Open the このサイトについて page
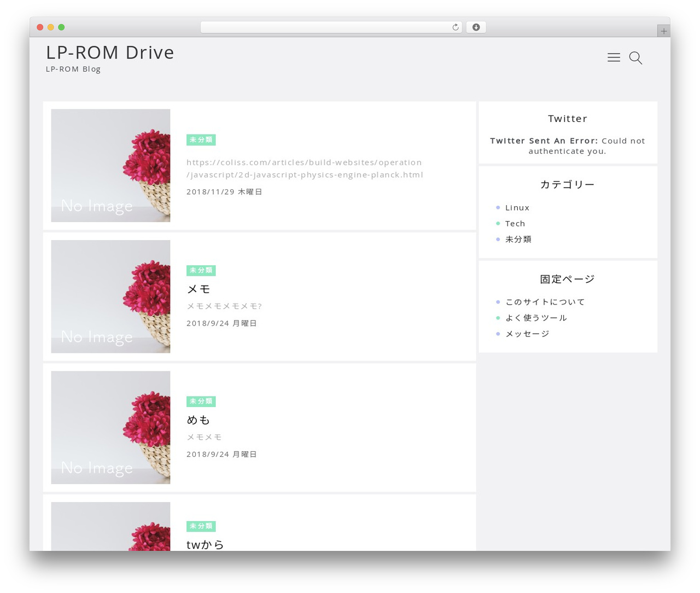The image size is (700, 593). pos(545,302)
